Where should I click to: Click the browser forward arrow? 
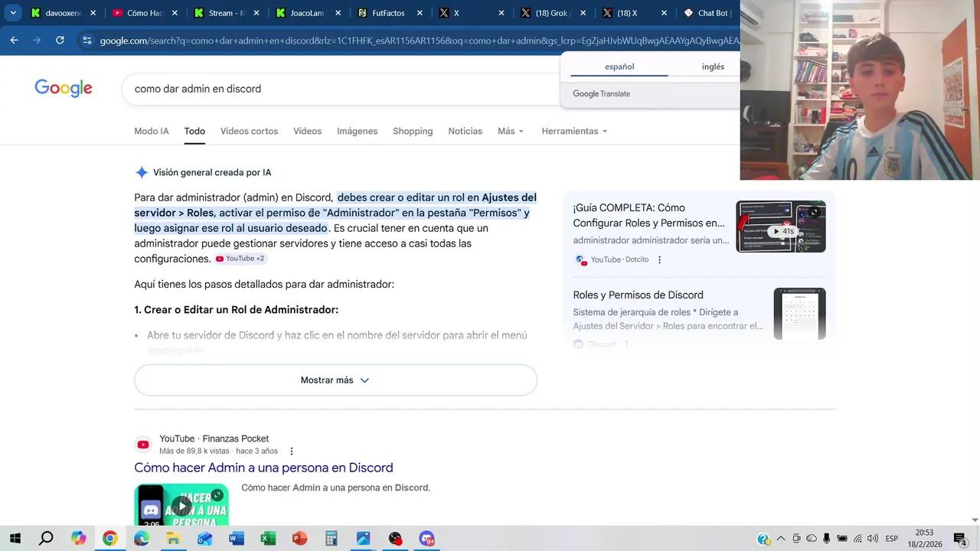pos(37,41)
